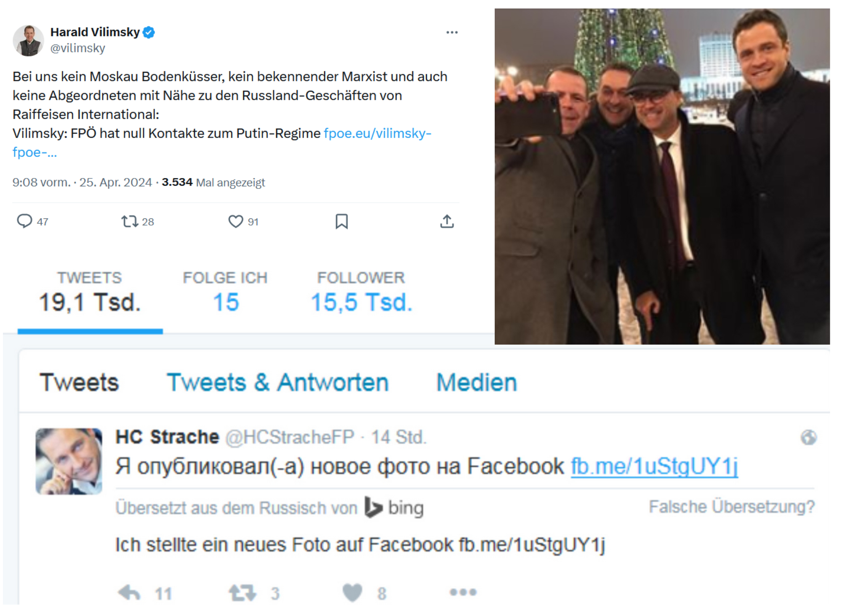This screenshot has height=616, width=842.
Task: Click the globe icon on Strache tweet
Action: tap(808, 438)
